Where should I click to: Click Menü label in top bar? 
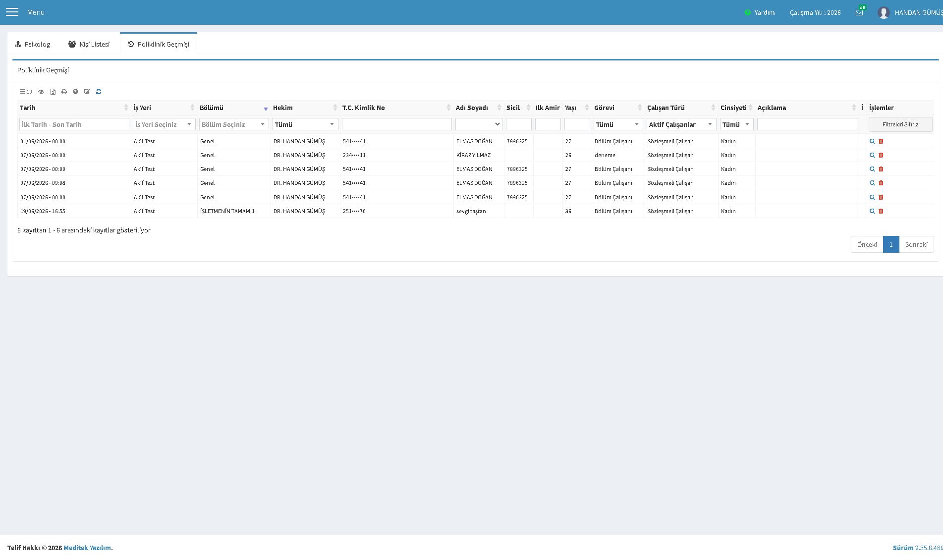click(36, 12)
